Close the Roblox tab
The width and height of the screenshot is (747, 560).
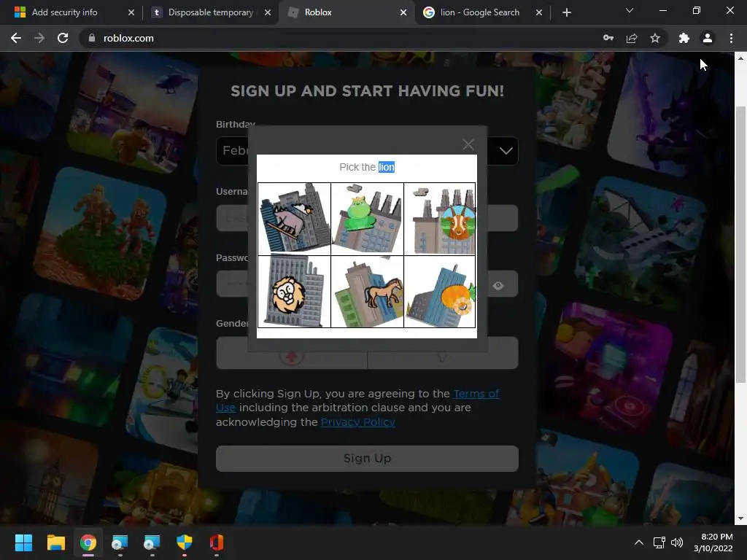(x=403, y=12)
